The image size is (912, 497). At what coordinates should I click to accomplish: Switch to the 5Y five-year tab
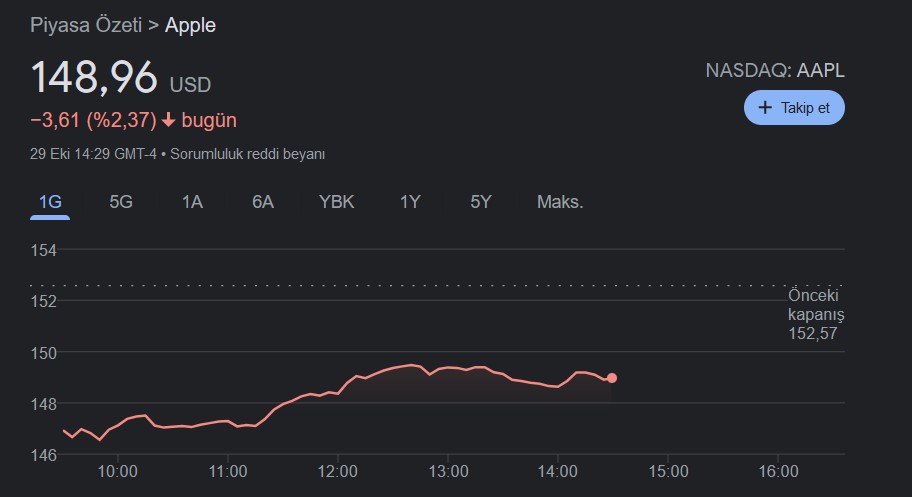(481, 202)
